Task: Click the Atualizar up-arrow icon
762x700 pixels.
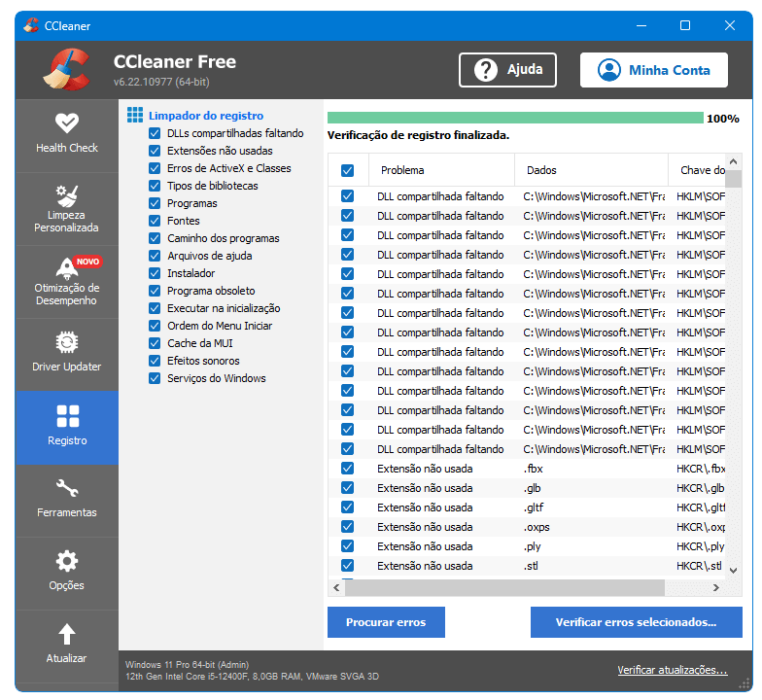Action: [x=66, y=634]
